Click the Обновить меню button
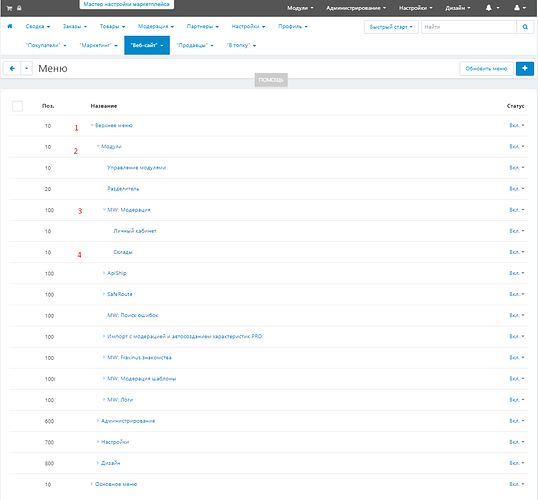Screen dimensions: 538x500 pos(486,69)
